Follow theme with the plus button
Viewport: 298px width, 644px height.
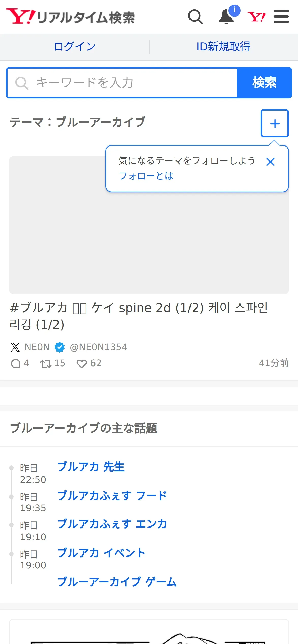click(x=274, y=123)
